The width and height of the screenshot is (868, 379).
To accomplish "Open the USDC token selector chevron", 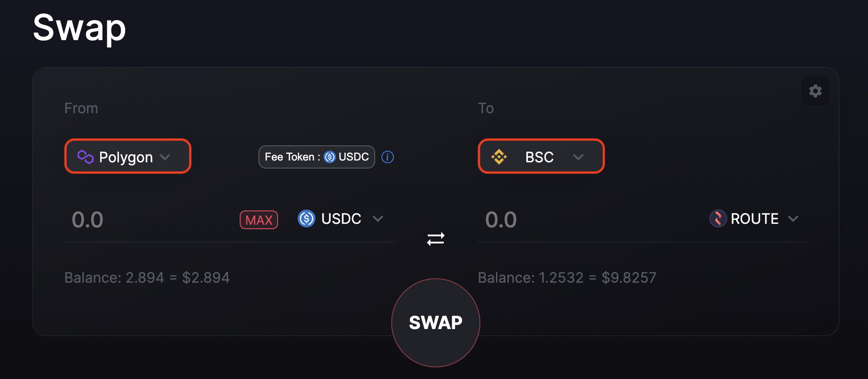I will click(x=378, y=218).
